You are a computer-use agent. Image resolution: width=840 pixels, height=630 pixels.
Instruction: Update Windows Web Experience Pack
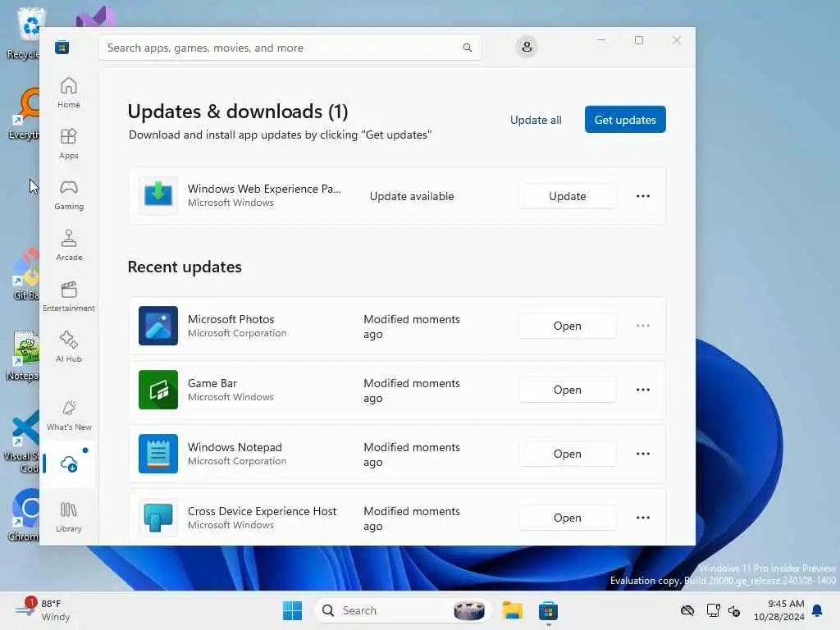click(568, 196)
